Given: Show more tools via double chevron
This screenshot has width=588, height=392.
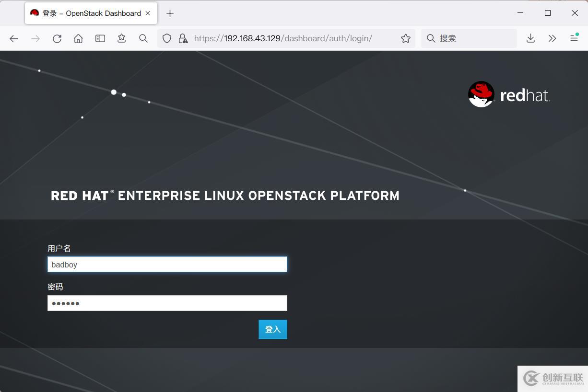Looking at the screenshot, I should click(x=552, y=38).
